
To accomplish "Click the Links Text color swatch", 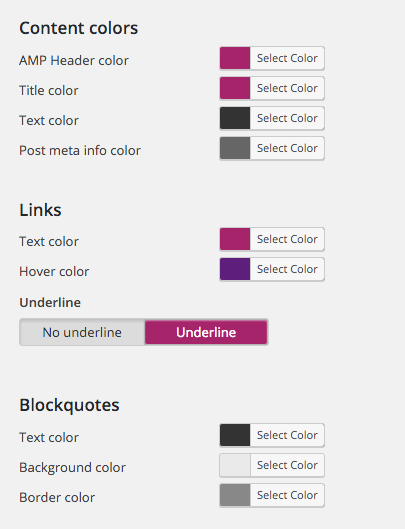I will click(235, 239).
